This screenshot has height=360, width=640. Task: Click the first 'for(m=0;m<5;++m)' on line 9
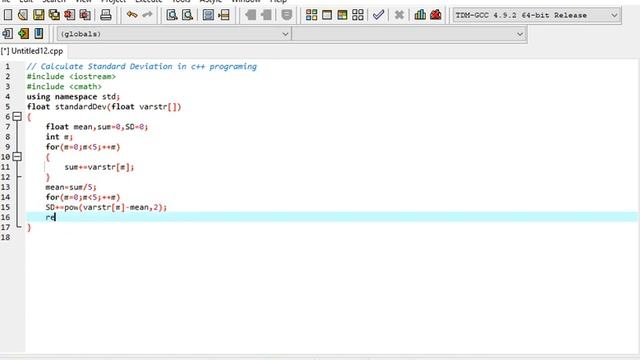83,147
